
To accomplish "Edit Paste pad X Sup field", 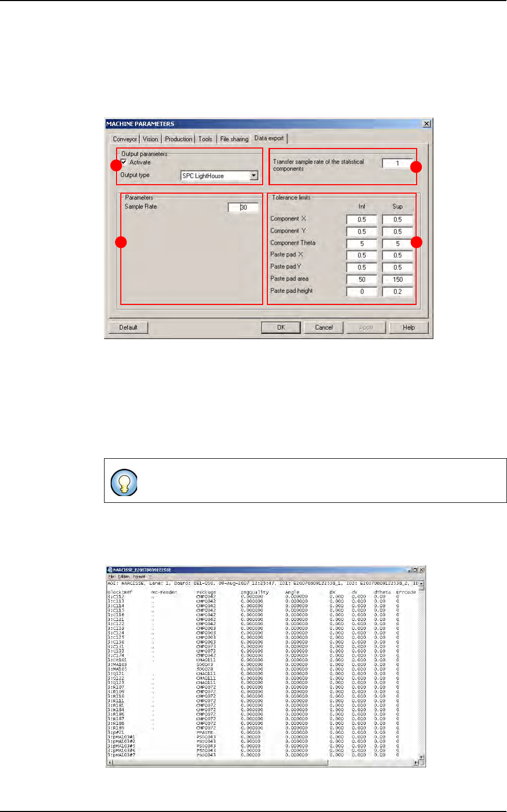I will [x=398, y=256].
